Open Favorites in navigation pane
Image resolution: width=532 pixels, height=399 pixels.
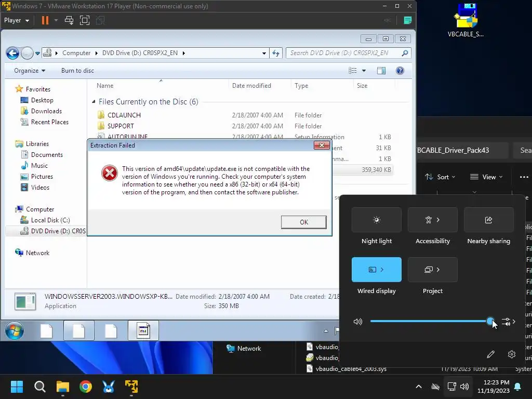coord(38,89)
